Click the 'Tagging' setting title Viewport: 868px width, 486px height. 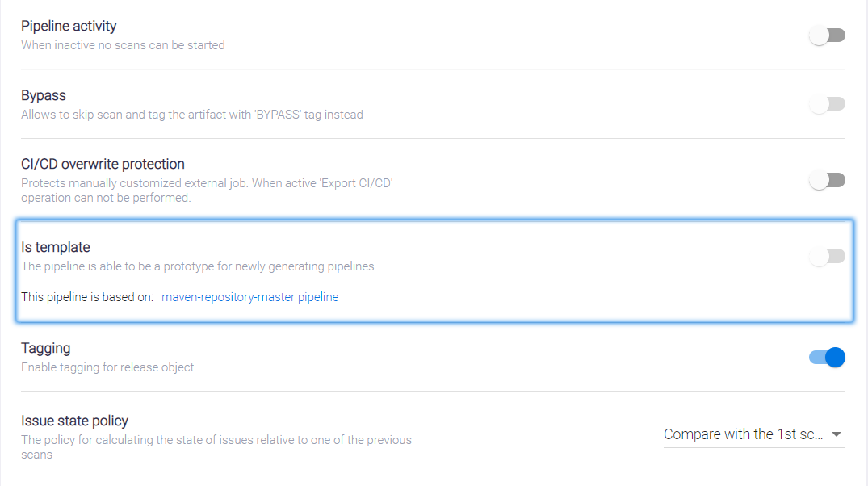pos(46,348)
